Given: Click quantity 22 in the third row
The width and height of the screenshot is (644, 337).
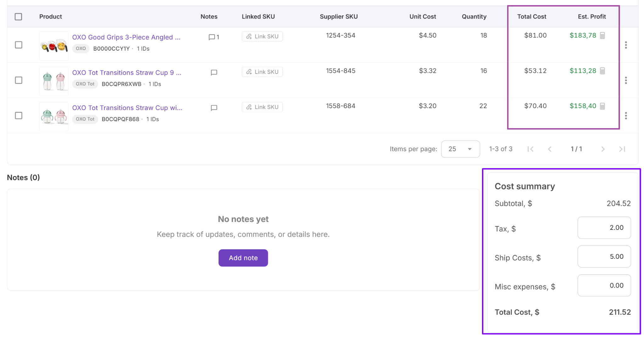Looking at the screenshot, I should point(483,106).
